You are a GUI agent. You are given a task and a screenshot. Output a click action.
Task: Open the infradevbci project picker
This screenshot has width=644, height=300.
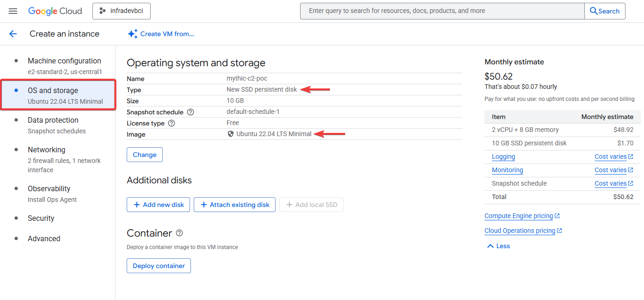122,11
